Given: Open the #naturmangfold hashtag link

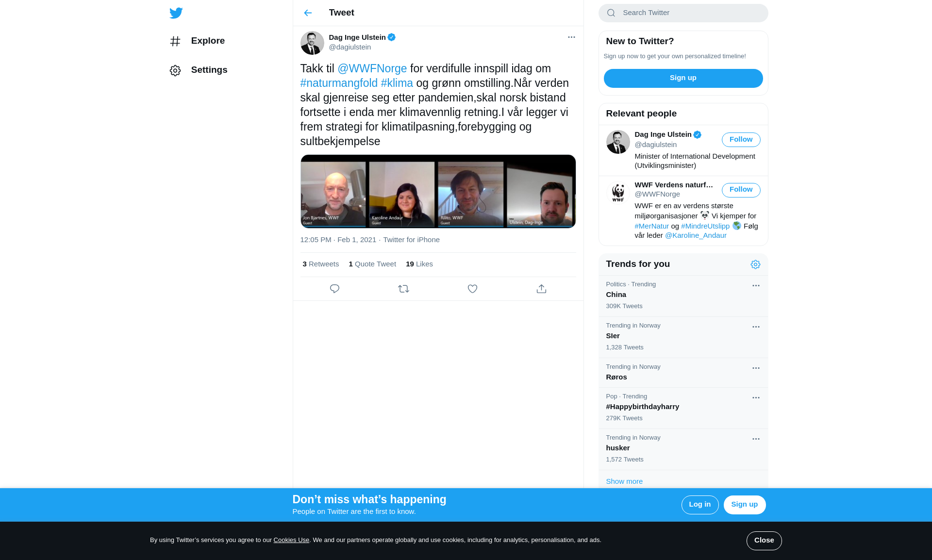Looking at the screenshot, I should point(339,83).
